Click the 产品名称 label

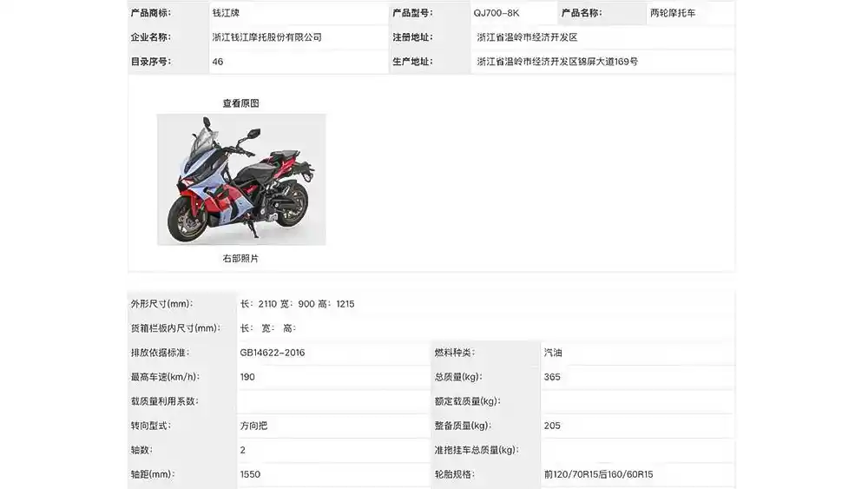click(x=582, y=13)
